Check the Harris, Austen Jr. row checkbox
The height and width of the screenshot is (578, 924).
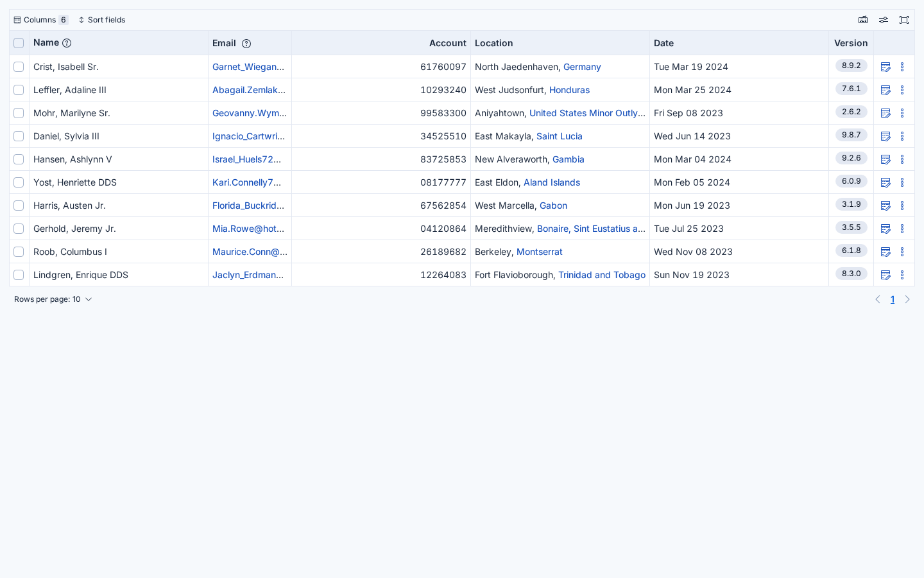19,206
